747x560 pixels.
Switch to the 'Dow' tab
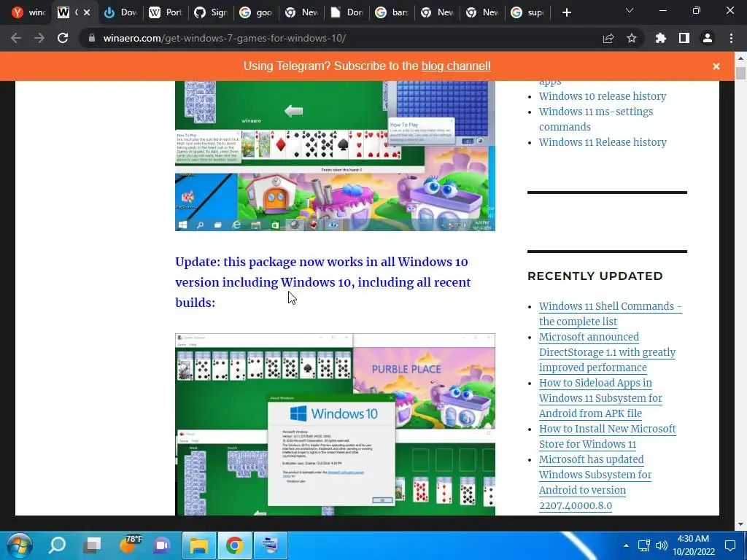point(120,12)
